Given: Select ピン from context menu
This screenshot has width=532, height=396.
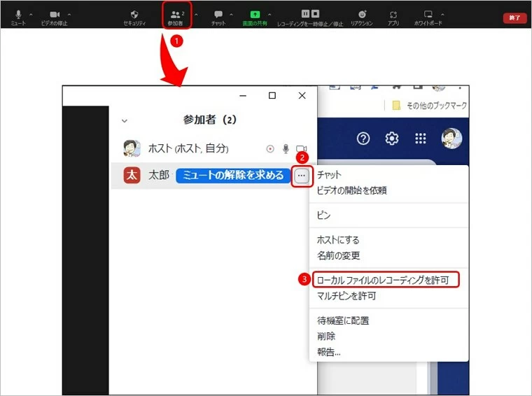Looking at the screenshot, I should (323, 215).
